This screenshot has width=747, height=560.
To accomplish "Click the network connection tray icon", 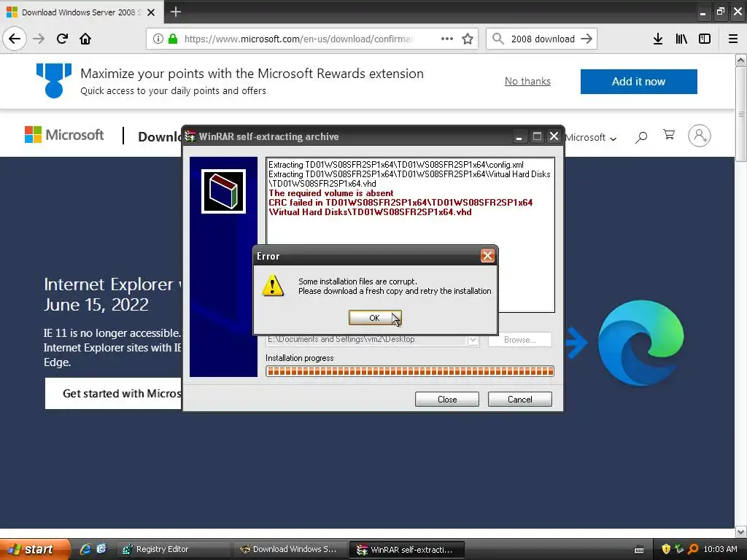I will [679, 549].
